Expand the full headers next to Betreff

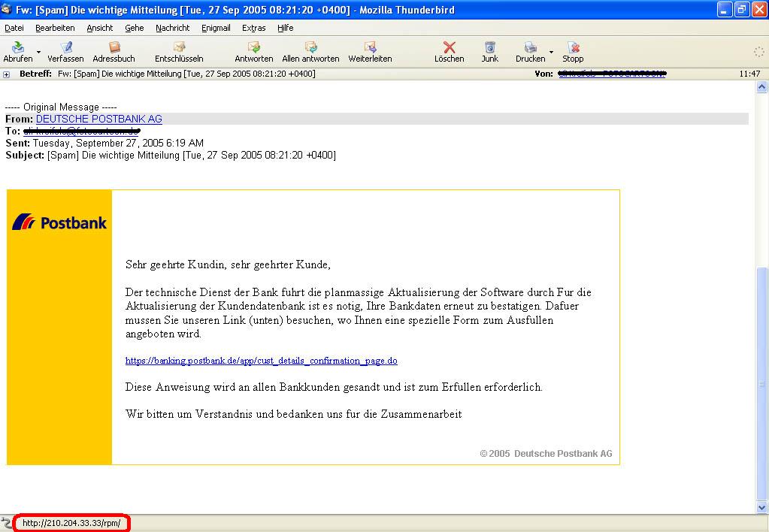[x=6, y=74]
